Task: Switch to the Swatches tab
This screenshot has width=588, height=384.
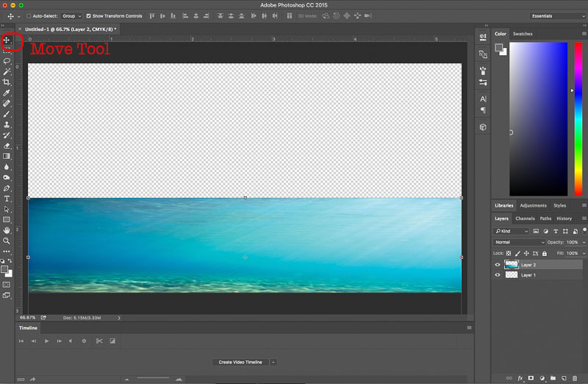Action: coord(523,34)
